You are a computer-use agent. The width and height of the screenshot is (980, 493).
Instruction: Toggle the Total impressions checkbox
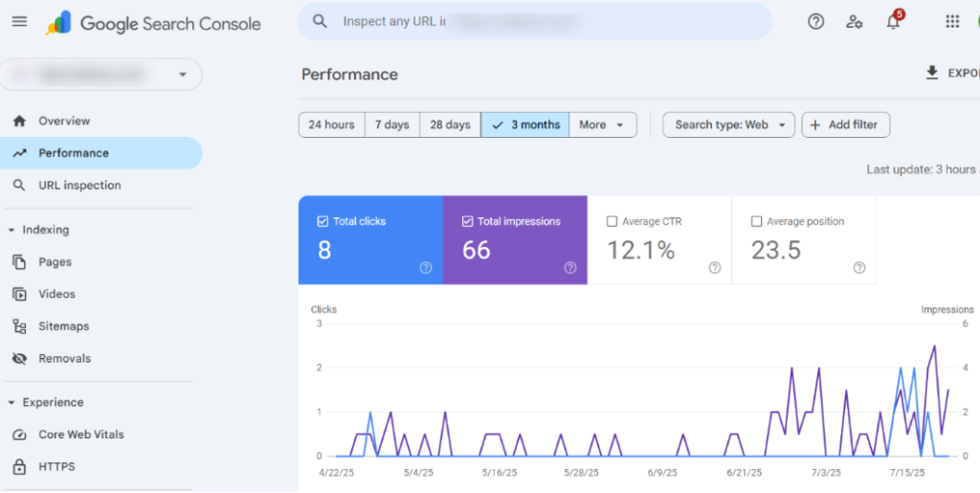[467, 221]
